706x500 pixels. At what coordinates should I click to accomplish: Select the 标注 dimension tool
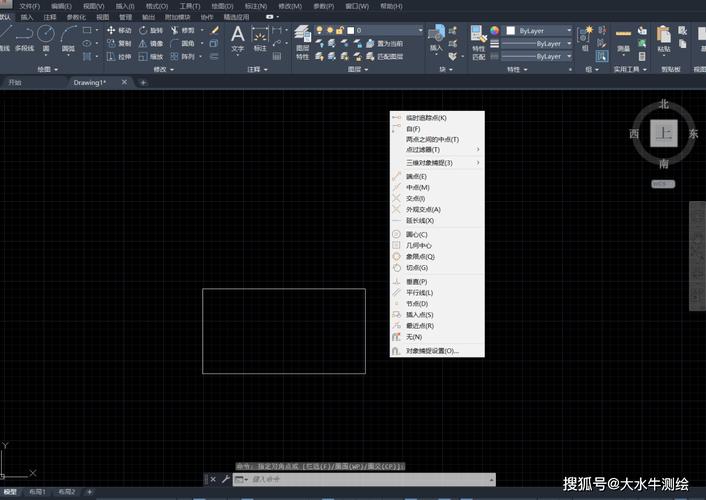pos(260,39)
